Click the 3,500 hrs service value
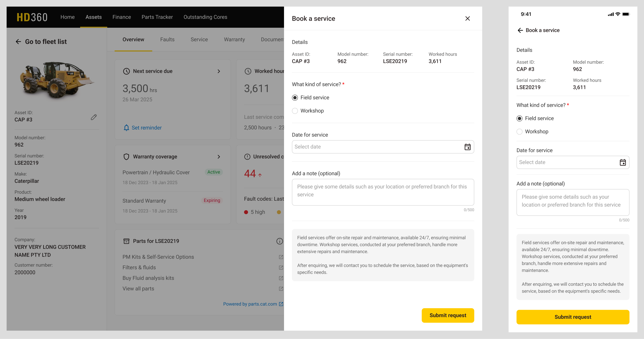Viewport: 644px width, 339px height. [x=140, y=88]
